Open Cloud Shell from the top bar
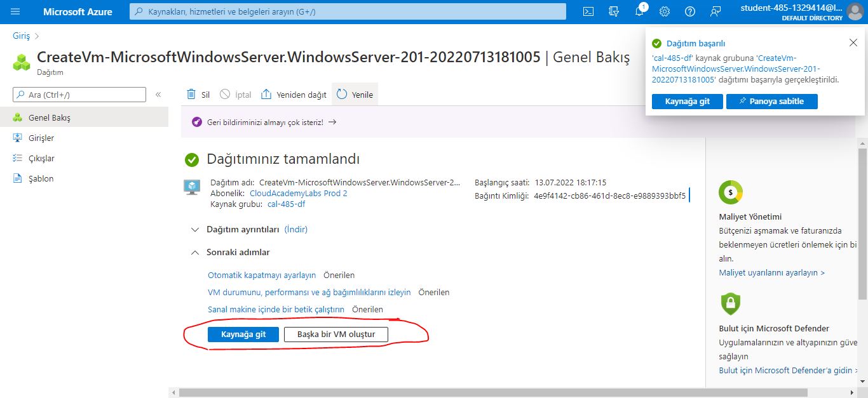This screenshot has width=868, height=398. 589,11
